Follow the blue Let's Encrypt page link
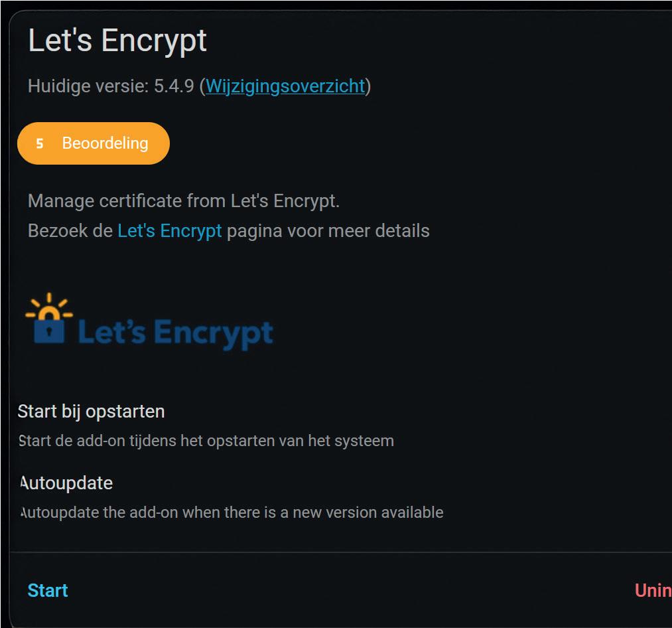Image resolution: width=672 pixels, height=628 pixels. click(x=170, y=231)
